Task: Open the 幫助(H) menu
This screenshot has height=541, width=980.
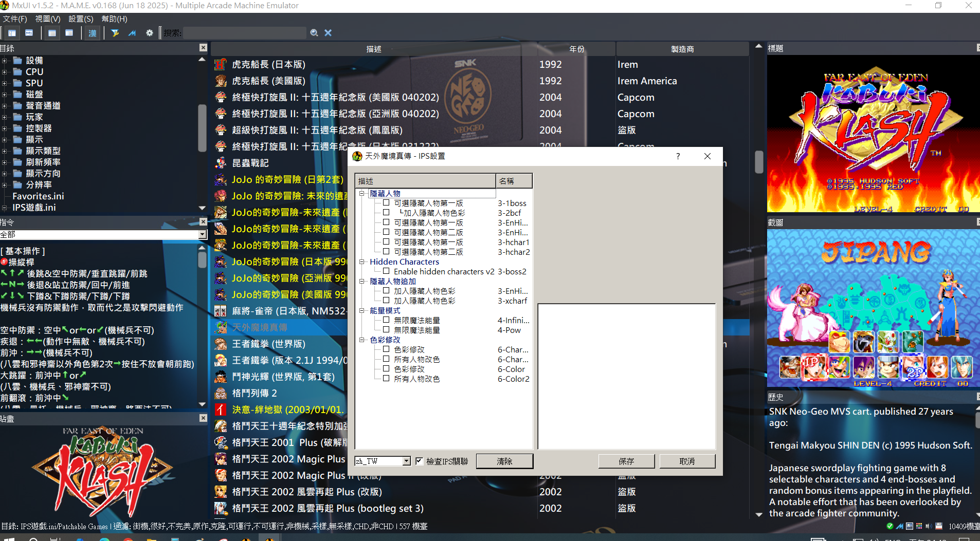Action: (114, 19)
